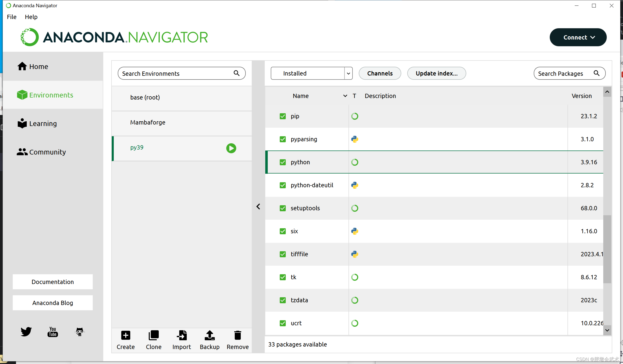Click the conda type icon for tzdata

click(x=355, y=300)
